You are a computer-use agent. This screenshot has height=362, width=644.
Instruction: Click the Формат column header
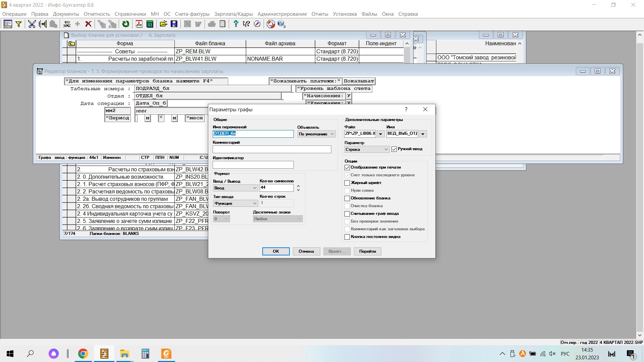coord(337,44)
